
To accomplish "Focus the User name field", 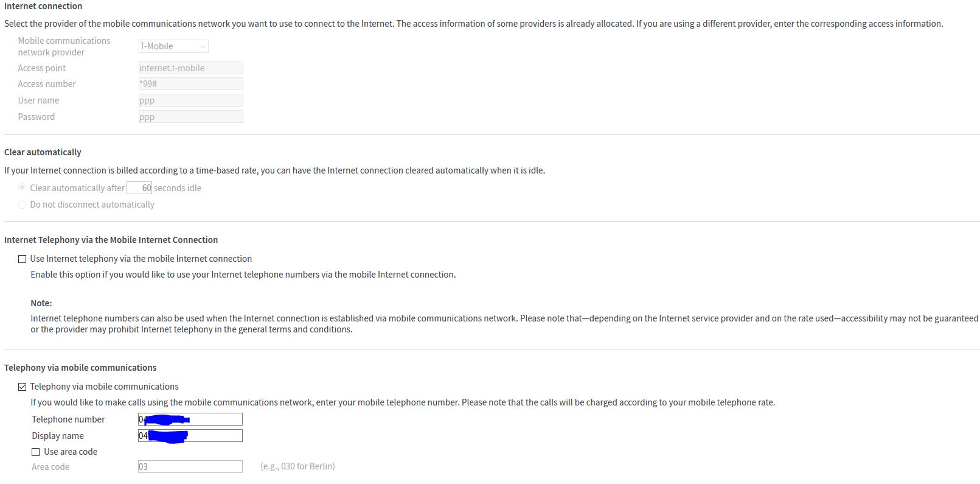I will (190, 100).
